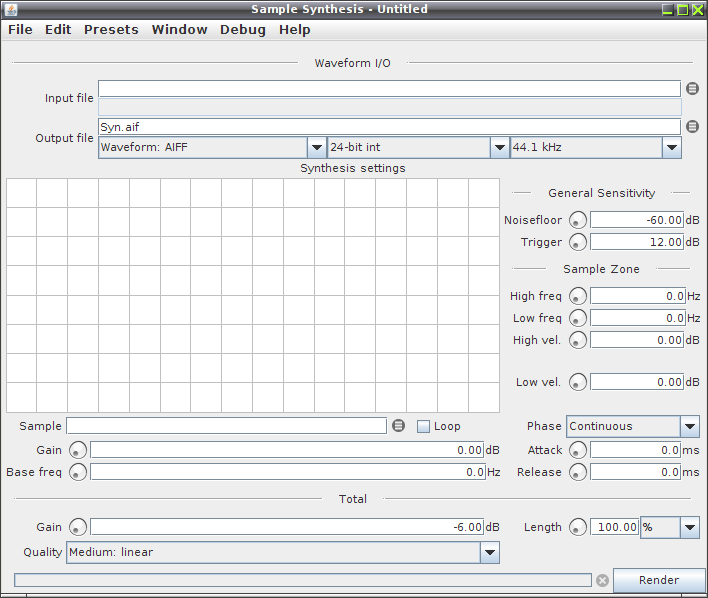708x598 pixels.
Task: Click the Length knob
Action: tap(578, 527)
